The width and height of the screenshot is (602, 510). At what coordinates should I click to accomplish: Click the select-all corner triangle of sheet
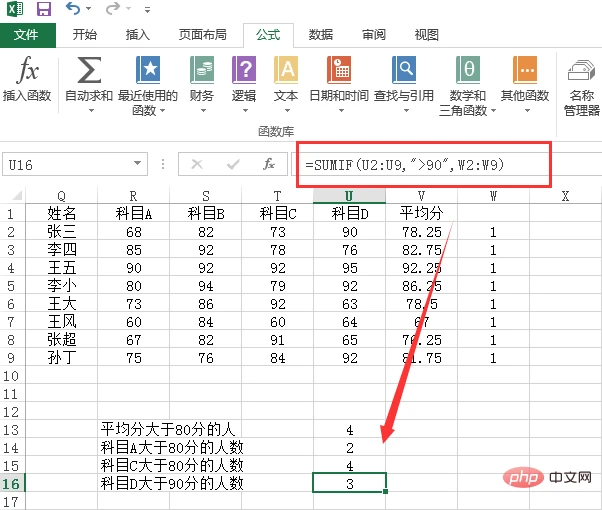tap(17, 196)
